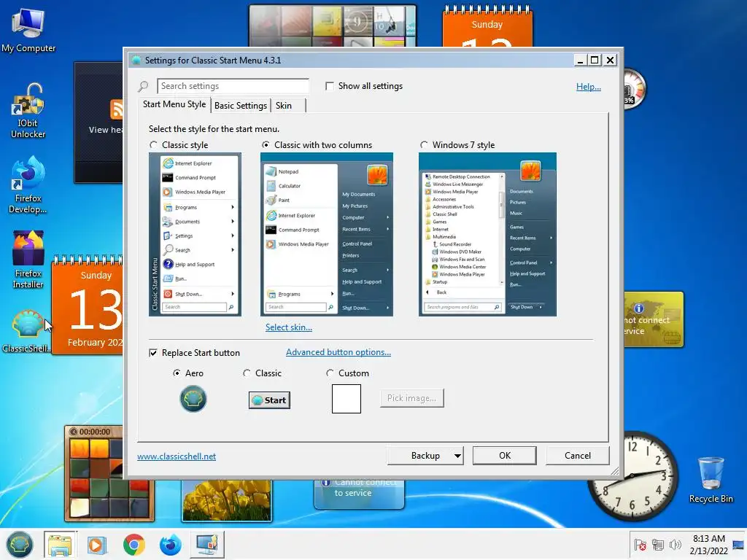Click the Classic Start button preview image
This screenshot has height=560, width=747.
point(270,400)
